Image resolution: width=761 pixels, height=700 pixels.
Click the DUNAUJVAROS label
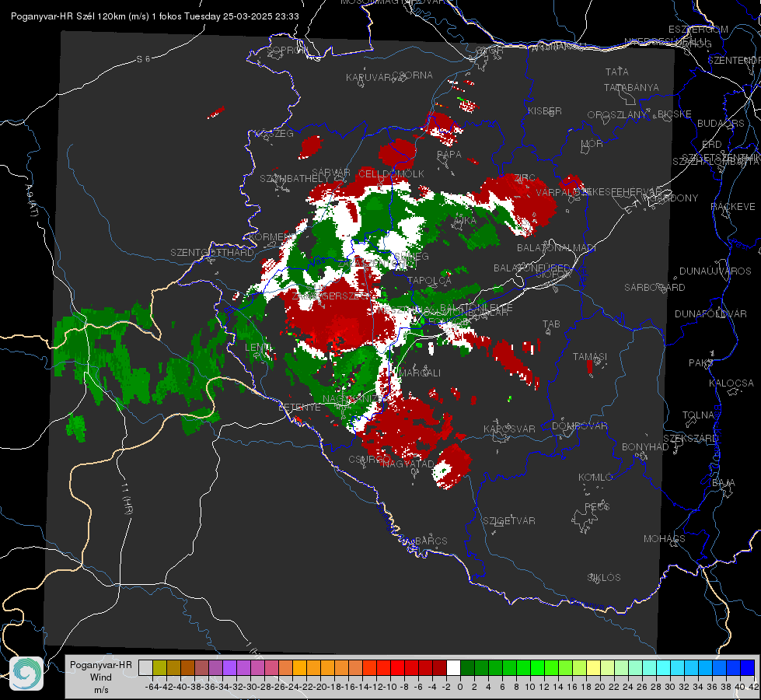point(715,271)
